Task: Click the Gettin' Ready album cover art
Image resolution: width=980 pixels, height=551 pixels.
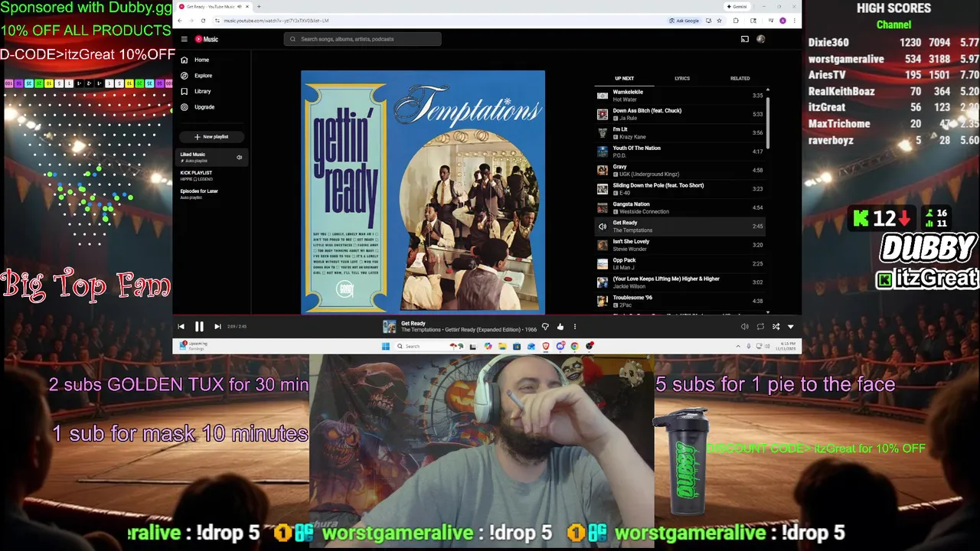Action: tap(423, 192)
